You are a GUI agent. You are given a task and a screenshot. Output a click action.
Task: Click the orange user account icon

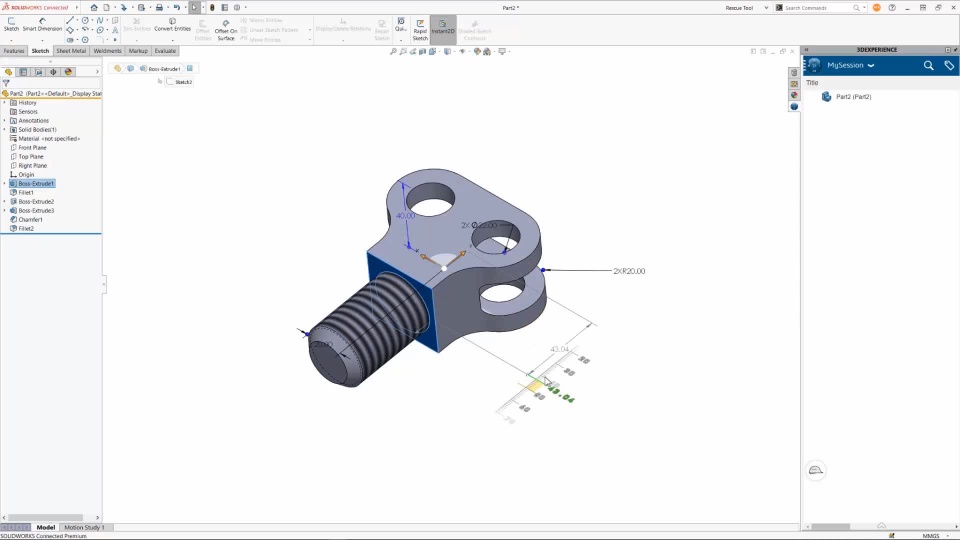coord(877,7)
